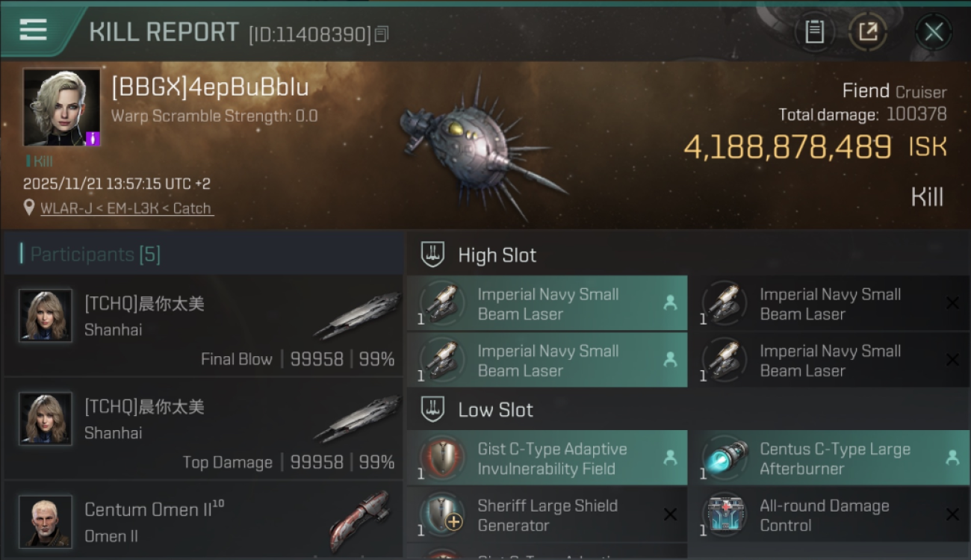The image size is (971, 560).
Task: Select the Sheriff Large Shield Generator icon
Action: click(441, 515)
